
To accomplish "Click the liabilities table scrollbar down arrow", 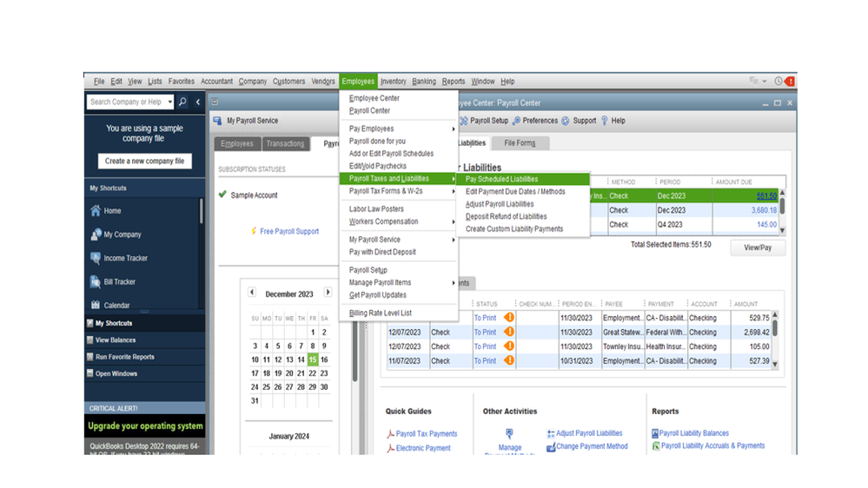I will tap(782, 230).
